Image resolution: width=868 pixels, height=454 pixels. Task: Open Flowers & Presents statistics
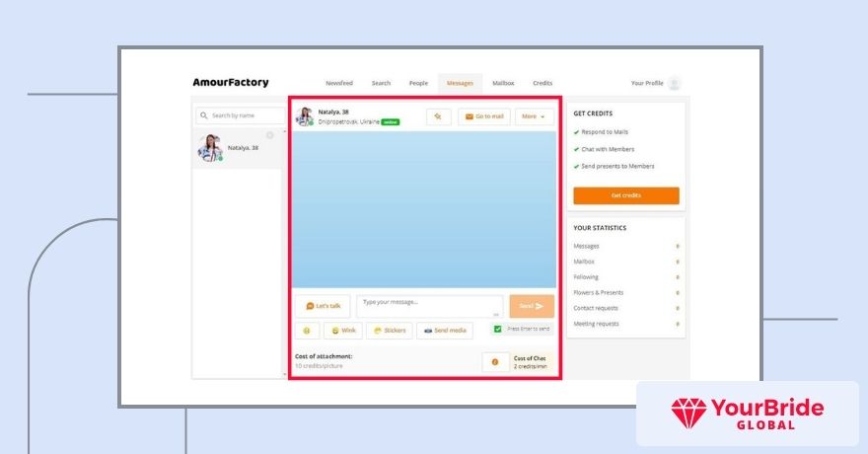pos(599,292)
